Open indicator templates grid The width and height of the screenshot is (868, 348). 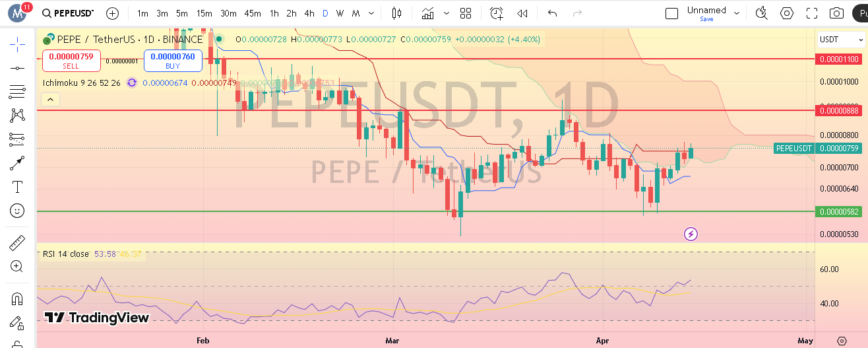click(x=466, y=13)
